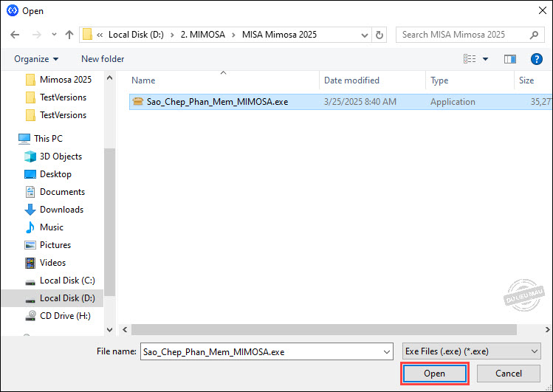Click the CD Drive disc icon

point(30,315)
